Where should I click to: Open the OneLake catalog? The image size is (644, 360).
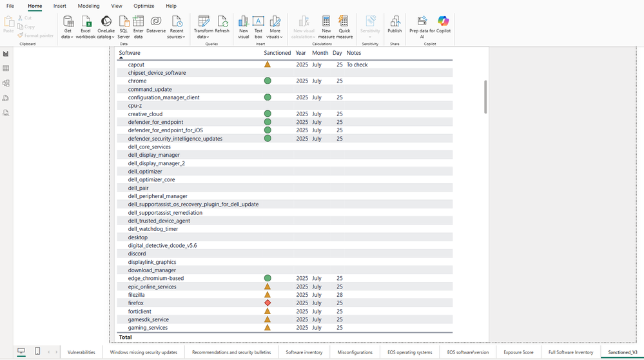[106, 27]
